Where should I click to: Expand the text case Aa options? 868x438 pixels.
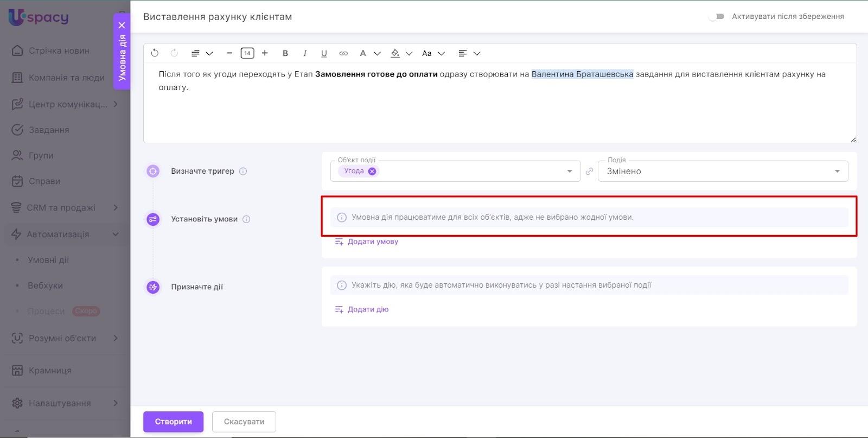[433, 53]
